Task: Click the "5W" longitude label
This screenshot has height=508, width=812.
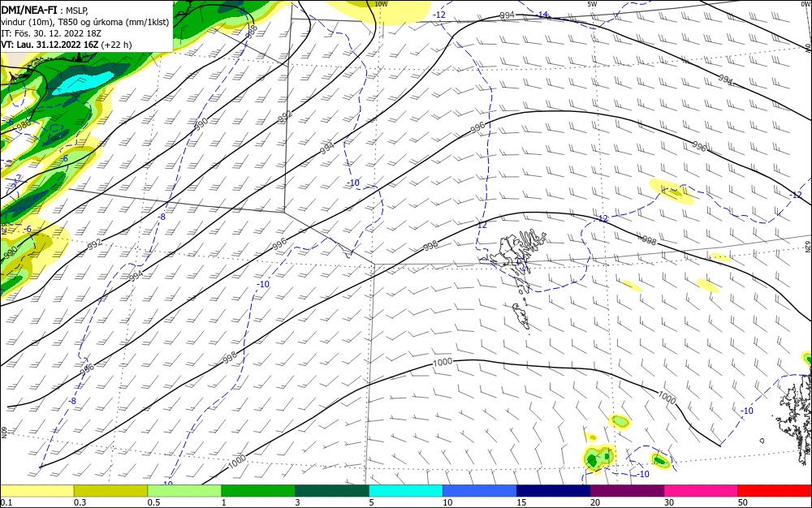Action: pyautogui.click(x=592, y=4)
